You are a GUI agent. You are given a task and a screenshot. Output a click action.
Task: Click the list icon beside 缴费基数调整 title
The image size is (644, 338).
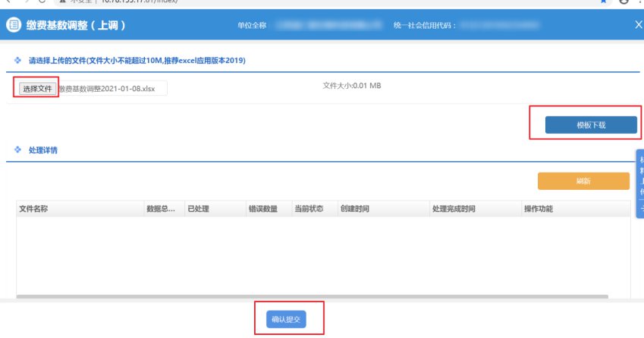14,24
